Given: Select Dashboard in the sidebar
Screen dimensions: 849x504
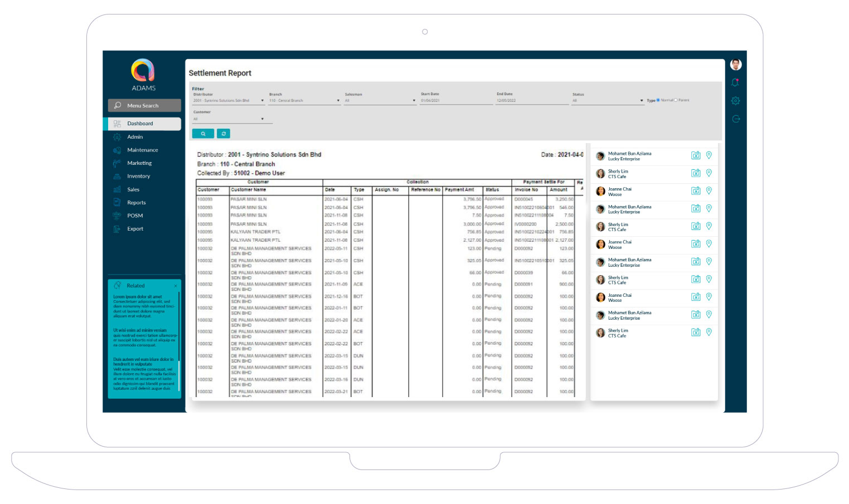Looking at the screenshot, I should tap(140, 124).
